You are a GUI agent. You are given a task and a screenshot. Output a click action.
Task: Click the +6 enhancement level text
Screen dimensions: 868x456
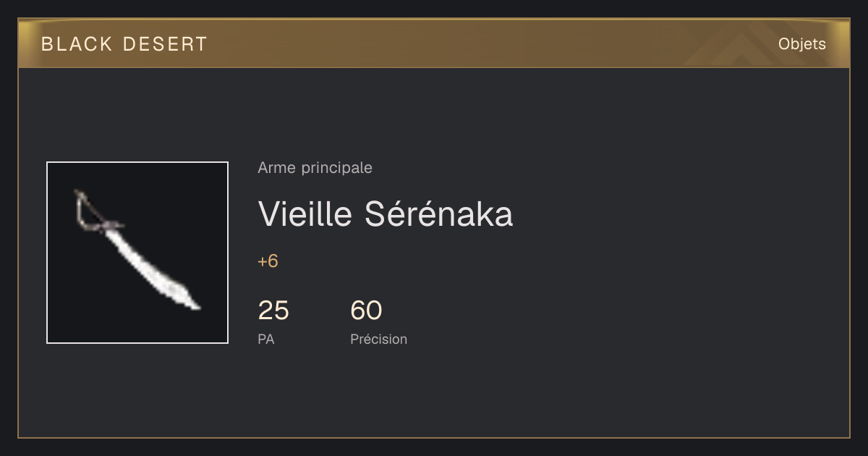coord(268,261)
